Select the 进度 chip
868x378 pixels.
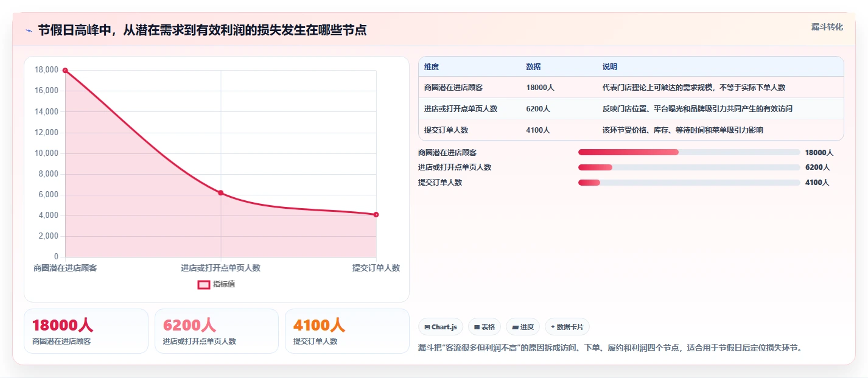[523, 327]
